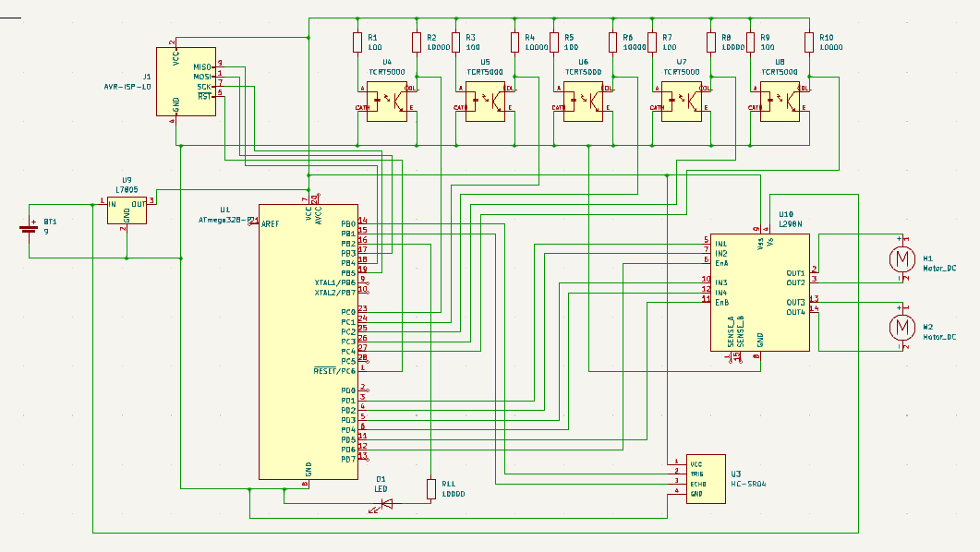Select the RESET/PC6 pin label on U1
Viewport: 980px width, 552px height.
pyautogui.click(x=334, y=371)
